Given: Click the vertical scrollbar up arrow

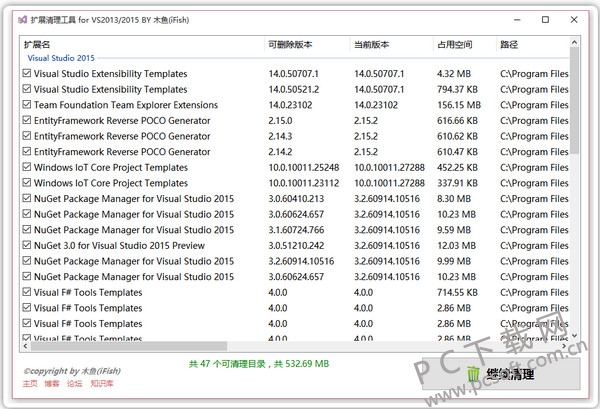Looking at the screenshot, I should 574,41.
